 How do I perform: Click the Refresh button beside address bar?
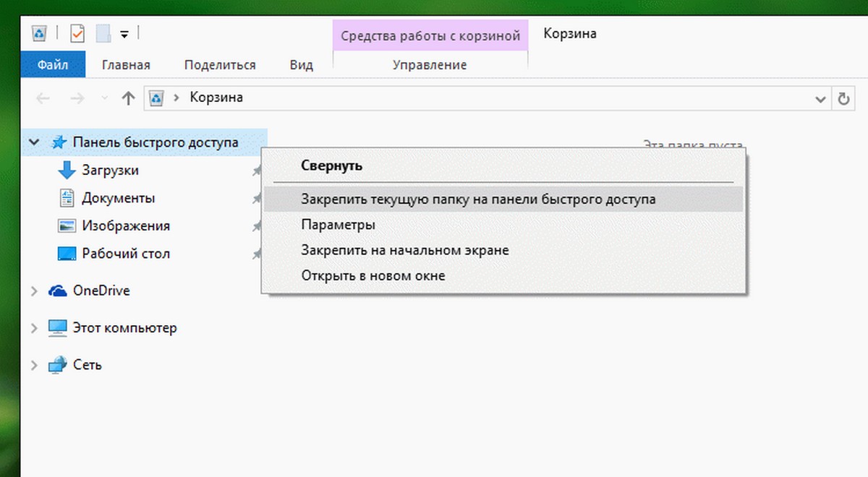coord(843,99)
